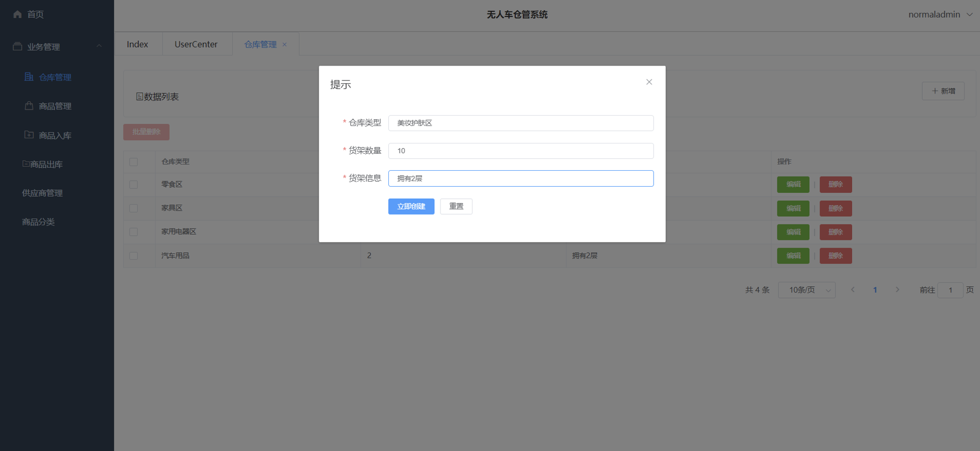Click the 家用电器区 table cell
This screenshot has height=451, width=980.
pyautogui.click(x=179, y=232)
